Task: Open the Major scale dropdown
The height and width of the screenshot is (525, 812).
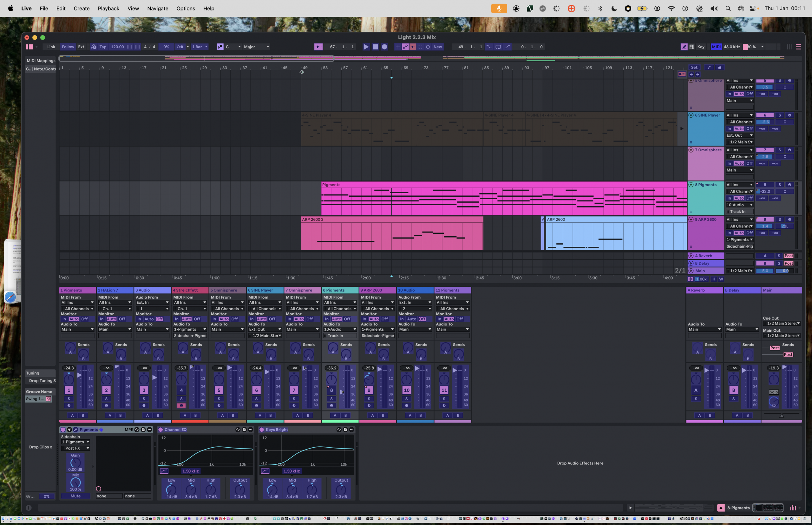Action: [x=256, y=47]
